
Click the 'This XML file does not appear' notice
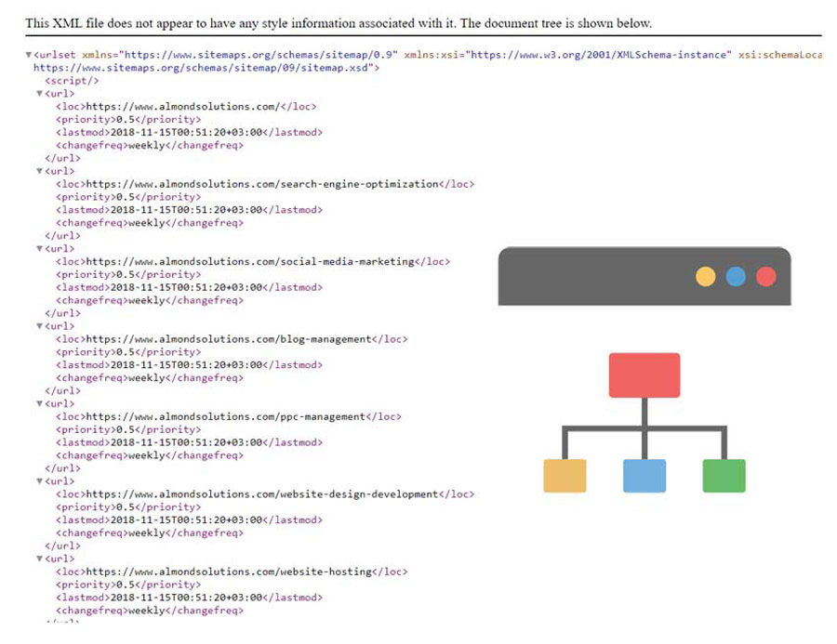tap(339, 23)
